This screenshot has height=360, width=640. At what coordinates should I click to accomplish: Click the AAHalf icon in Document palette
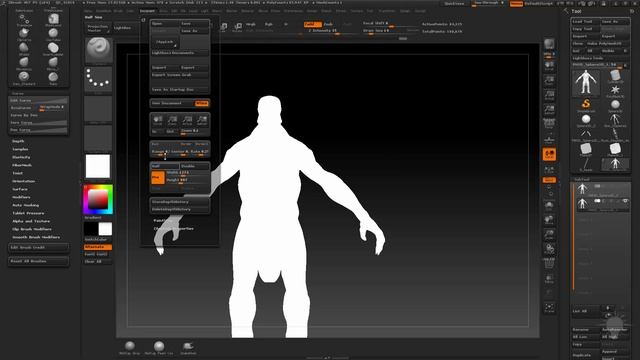pos(202,120)
